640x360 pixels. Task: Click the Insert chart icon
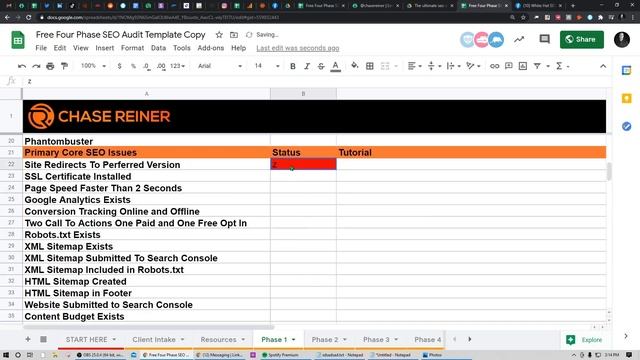pyautogui.click(x=523, y=66)
